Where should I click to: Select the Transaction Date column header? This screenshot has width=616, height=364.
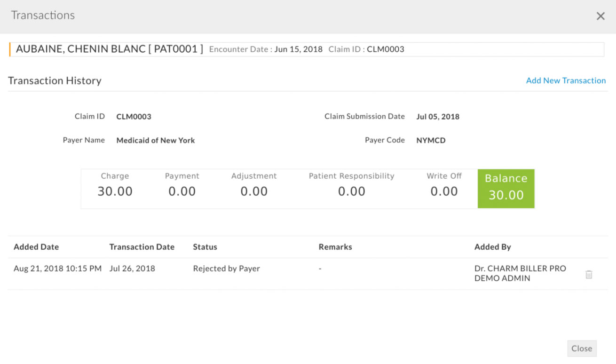(142, 247)
